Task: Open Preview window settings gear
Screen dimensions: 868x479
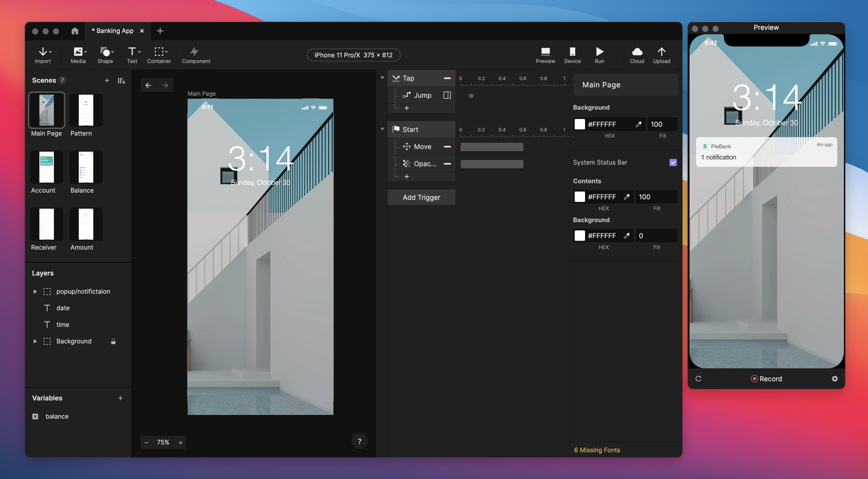Action: 834,379
